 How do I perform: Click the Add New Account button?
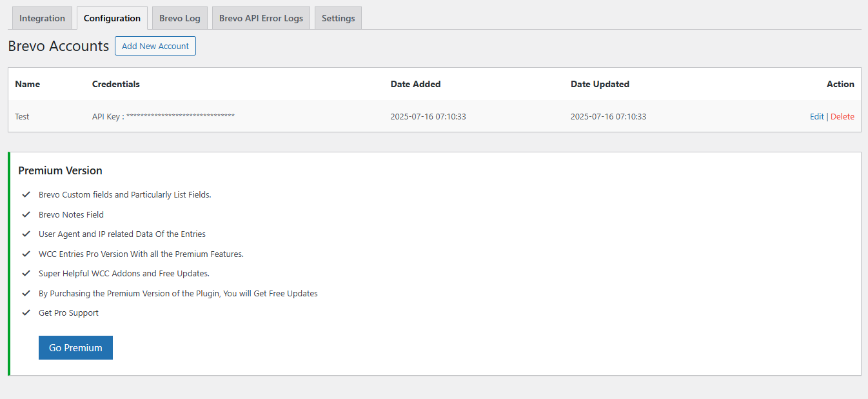tap(155, 46)
